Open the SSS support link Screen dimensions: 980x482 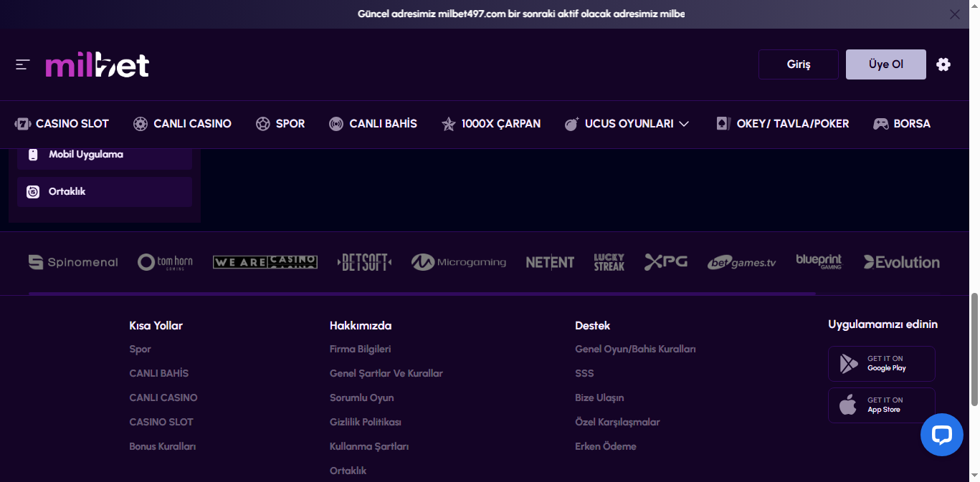click(x=584, y=374)
